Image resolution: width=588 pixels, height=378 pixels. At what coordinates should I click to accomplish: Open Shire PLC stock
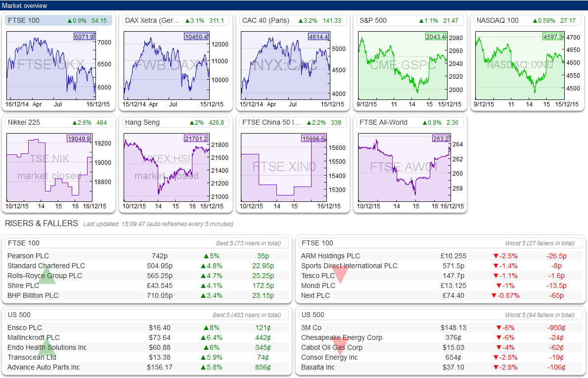click(x=23, y=286)
